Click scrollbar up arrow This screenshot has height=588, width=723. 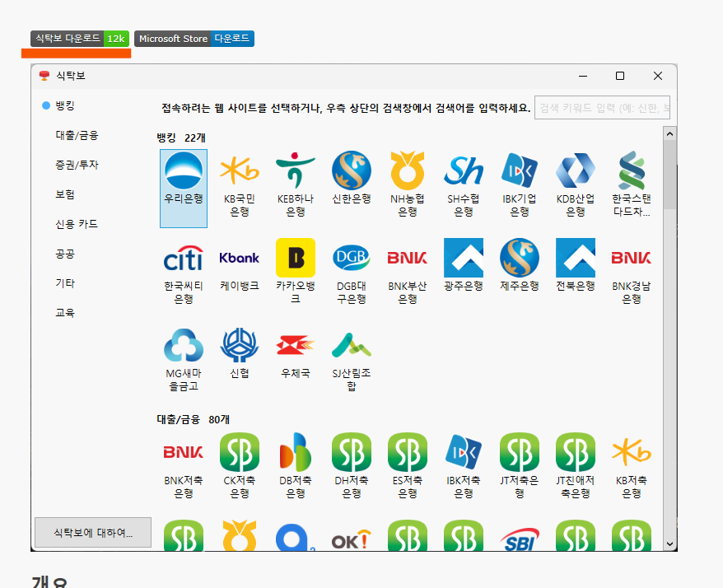pyautogui.click(x=670, y=133)
